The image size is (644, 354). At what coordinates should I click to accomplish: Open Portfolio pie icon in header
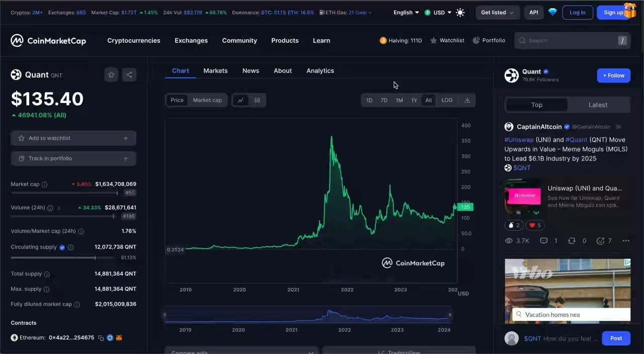476,41
